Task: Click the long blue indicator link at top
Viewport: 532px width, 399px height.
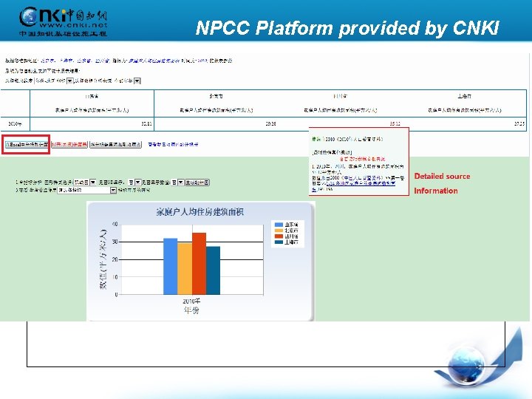Action: pyautogui.click(x=154, y=61)
